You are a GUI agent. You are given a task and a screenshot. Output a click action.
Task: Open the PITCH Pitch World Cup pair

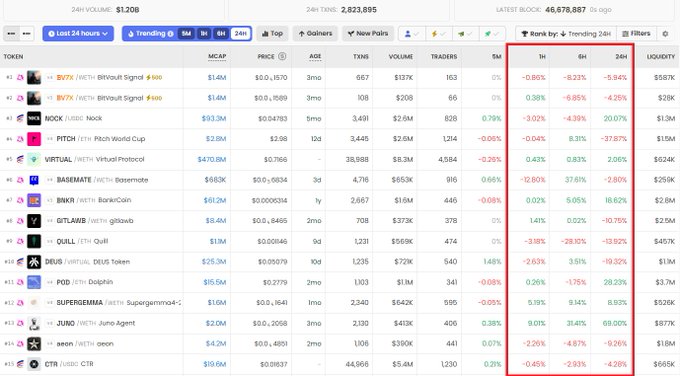tap(340, 139)
